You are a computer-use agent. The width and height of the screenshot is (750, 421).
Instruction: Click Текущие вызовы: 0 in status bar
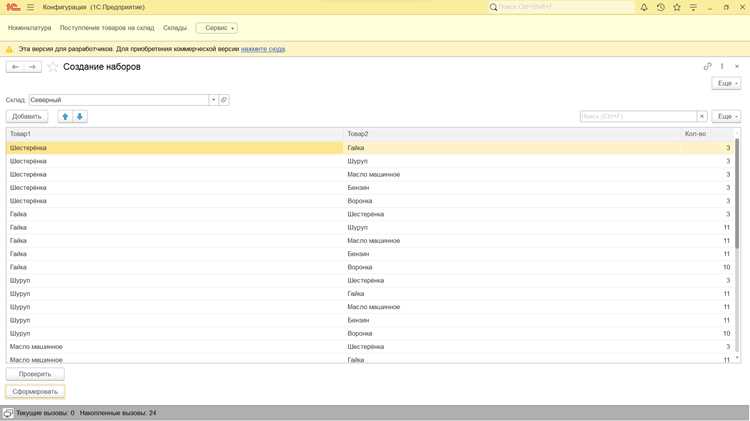click(45, 413)
